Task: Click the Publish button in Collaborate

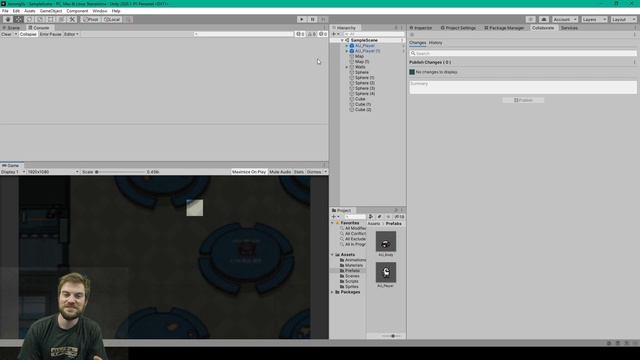Action: click(x=523, y=100)
